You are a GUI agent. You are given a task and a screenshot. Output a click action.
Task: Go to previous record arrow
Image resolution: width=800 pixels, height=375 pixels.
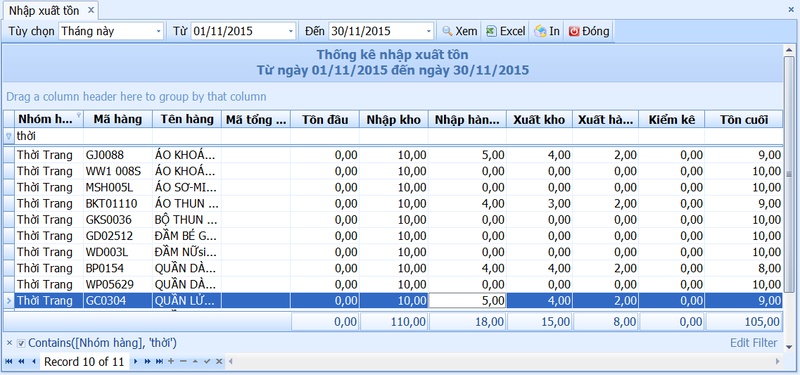(34, 361)
